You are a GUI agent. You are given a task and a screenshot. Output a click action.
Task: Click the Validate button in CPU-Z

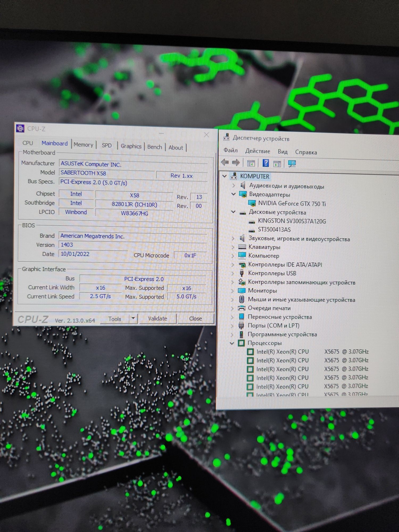coord(157,318)
